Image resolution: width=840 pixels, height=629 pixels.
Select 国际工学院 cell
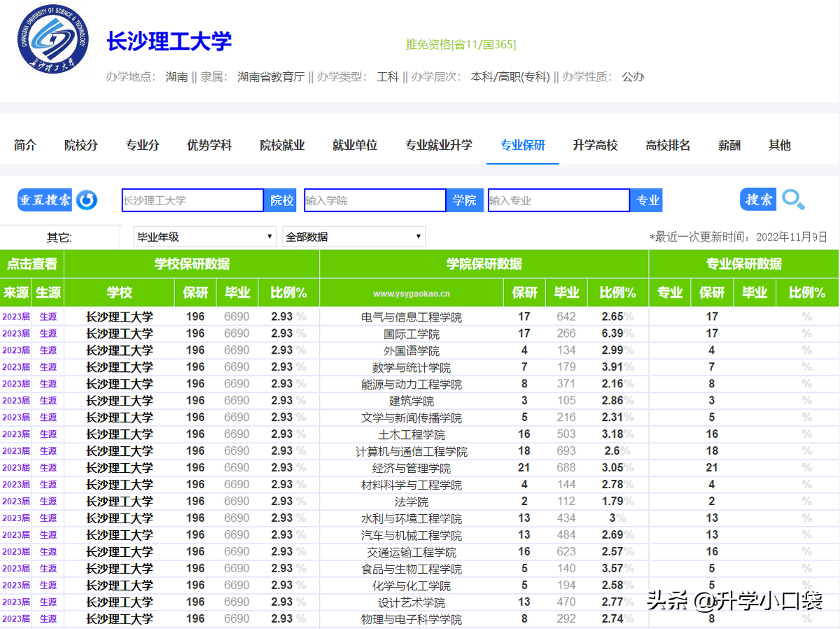pyautogui.click(x=412, y=334)
